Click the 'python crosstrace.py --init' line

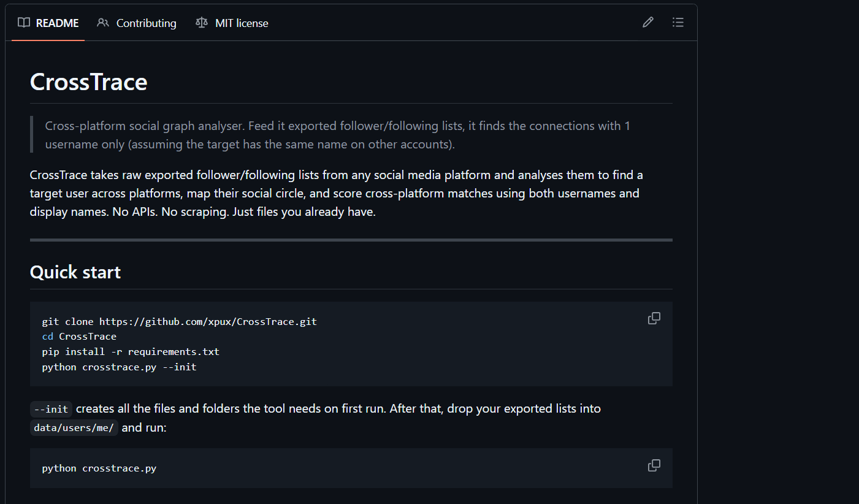(x=119, y=367)
